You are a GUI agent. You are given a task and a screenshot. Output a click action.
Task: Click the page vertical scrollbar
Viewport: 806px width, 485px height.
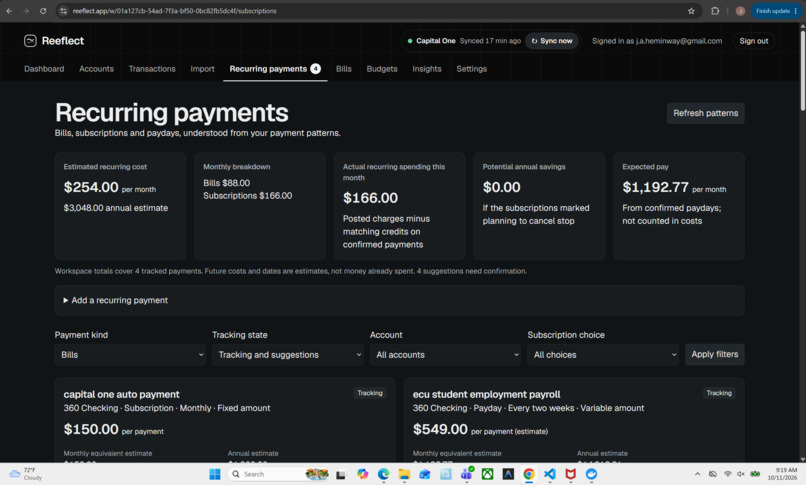tap(802, 241)
